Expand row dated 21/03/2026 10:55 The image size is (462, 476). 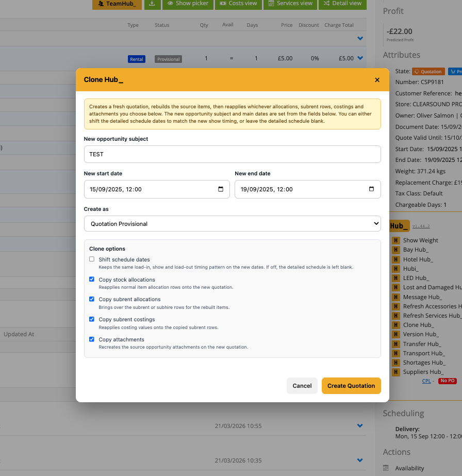point(360,425)
